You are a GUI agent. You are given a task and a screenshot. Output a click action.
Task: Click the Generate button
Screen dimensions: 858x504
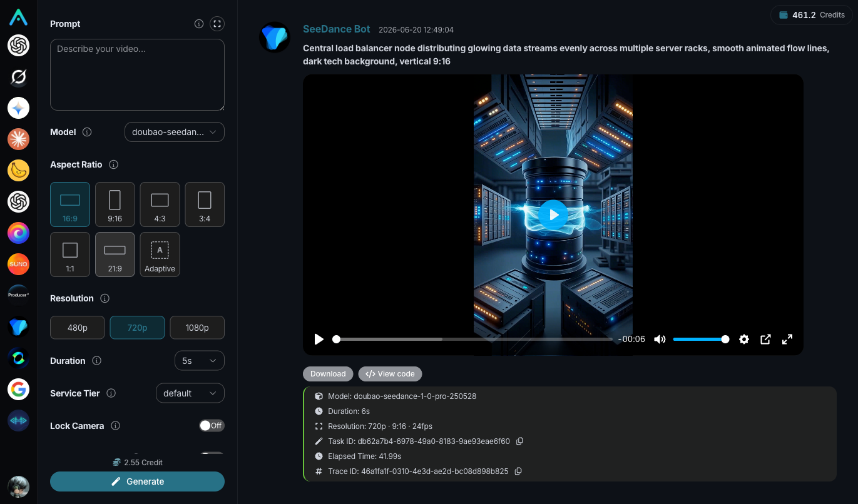(137, 481)
